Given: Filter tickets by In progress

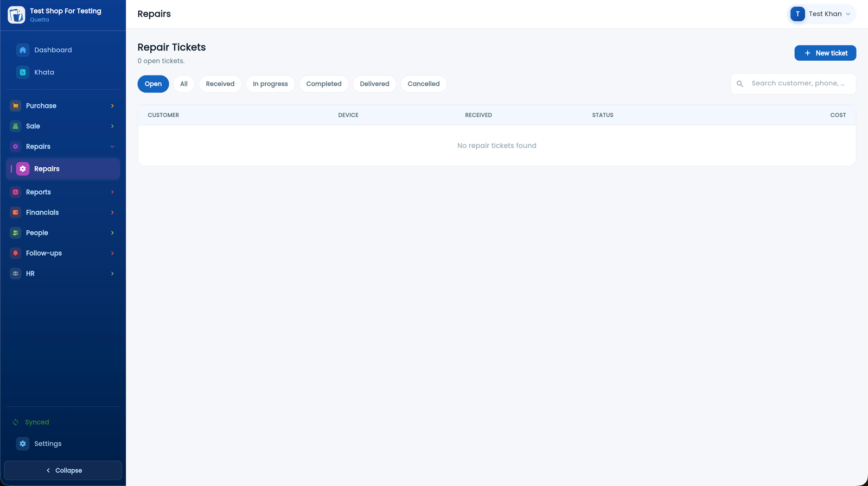Looking at the screenshot, I should tap(270, 84).
